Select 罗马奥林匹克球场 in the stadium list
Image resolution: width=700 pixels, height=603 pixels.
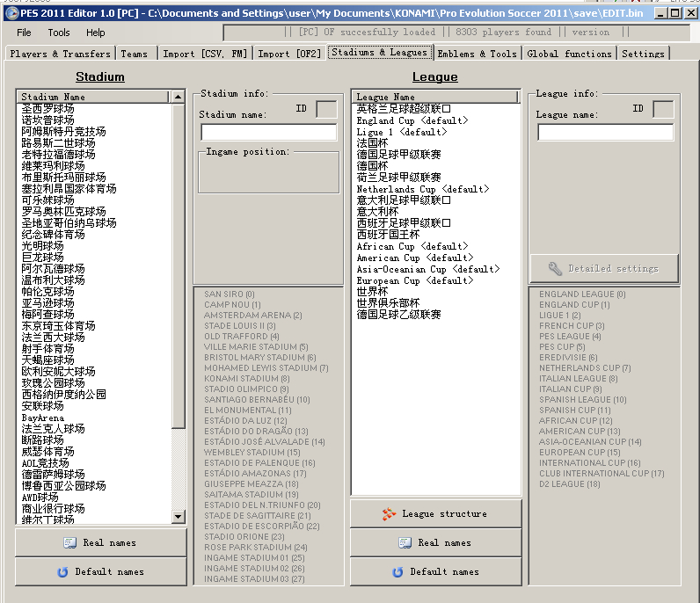point(64,212)
